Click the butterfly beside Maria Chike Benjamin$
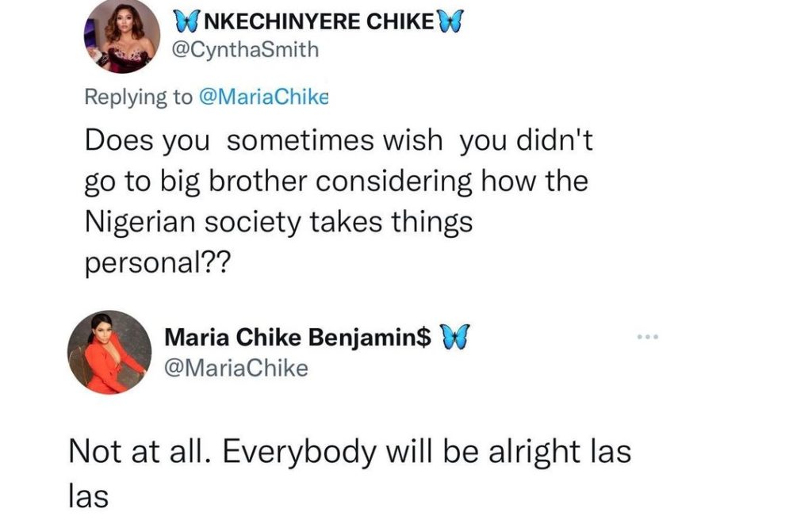This screenshot has width=812, height=520. pyautogui.click(x=453, y=337)
